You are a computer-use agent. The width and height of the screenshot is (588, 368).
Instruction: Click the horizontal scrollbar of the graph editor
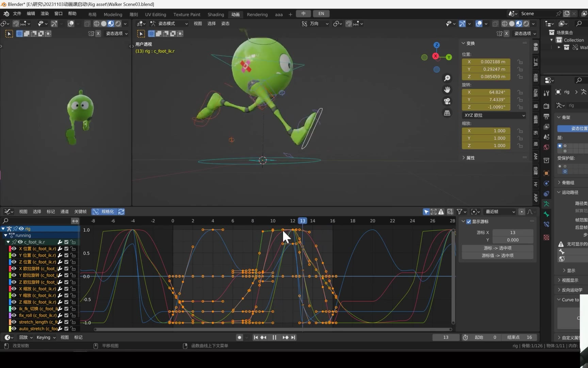tap(273, 329)
